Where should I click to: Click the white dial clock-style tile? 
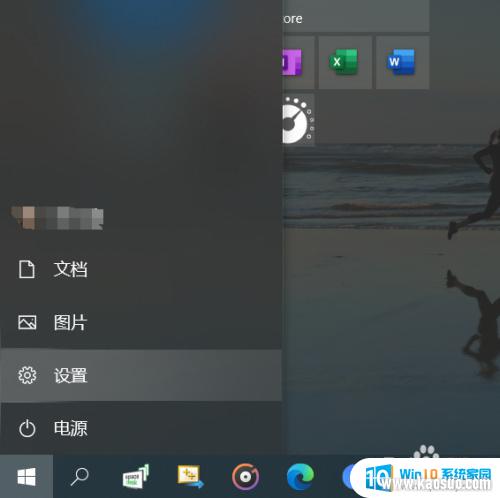coord(298,119)
